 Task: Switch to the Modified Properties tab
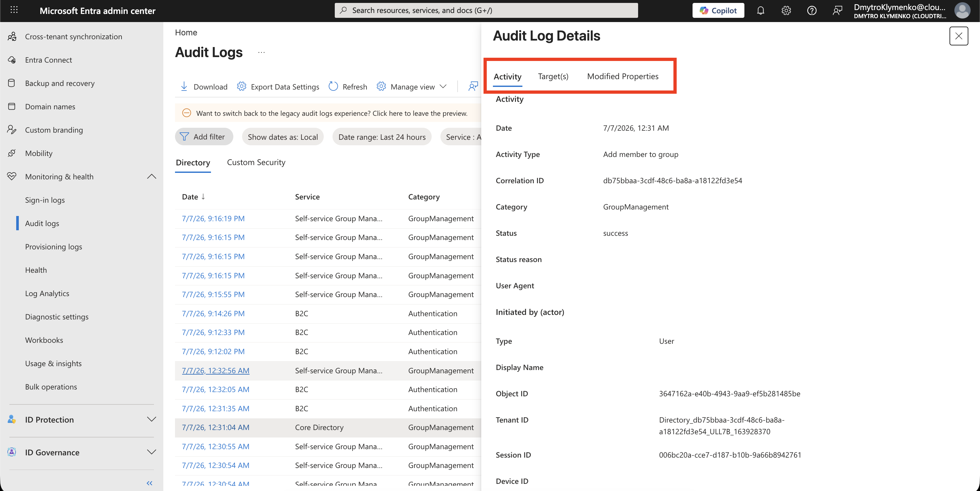coord(623,76)
